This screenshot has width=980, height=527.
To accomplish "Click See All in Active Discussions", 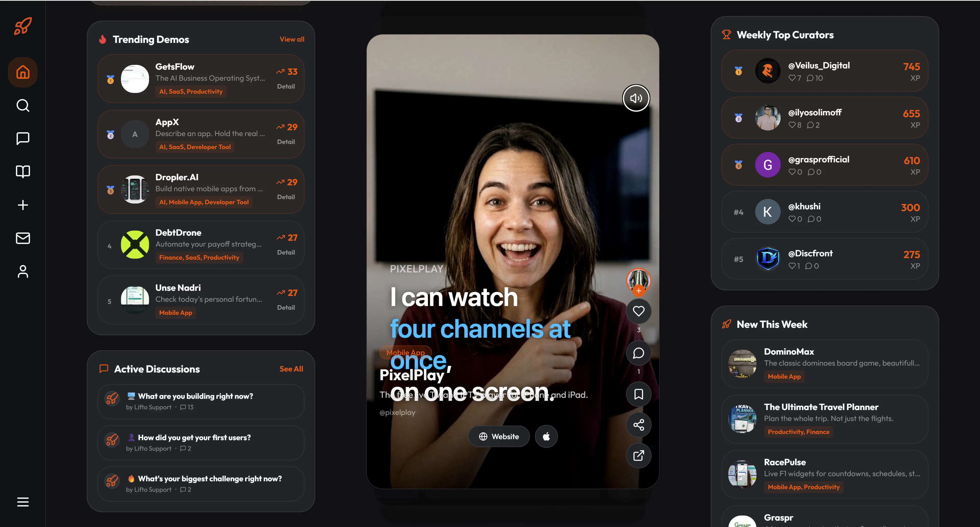I will click(x=291, y=369).
